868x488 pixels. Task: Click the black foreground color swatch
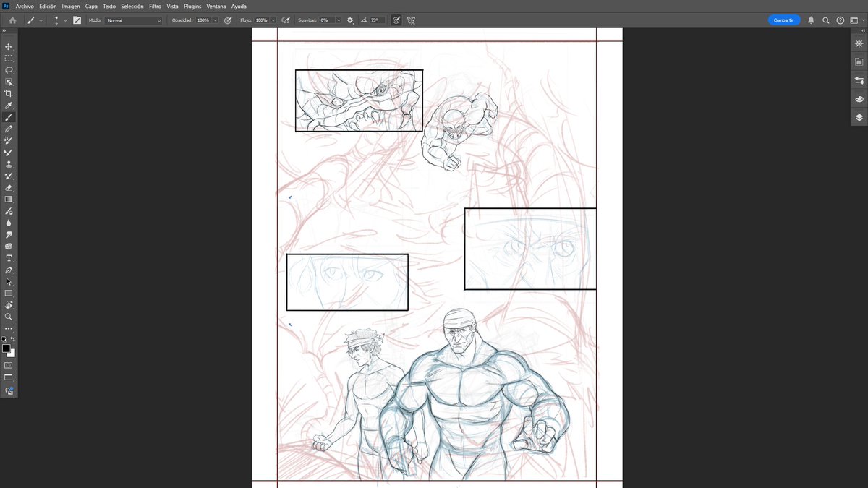point(6,348)
